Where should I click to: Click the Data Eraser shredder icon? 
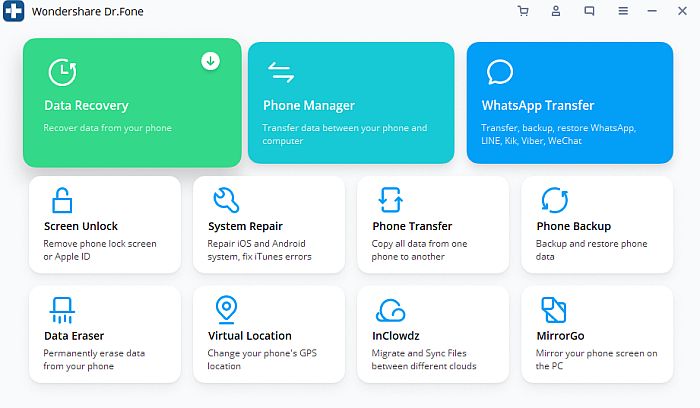point(62,310)
